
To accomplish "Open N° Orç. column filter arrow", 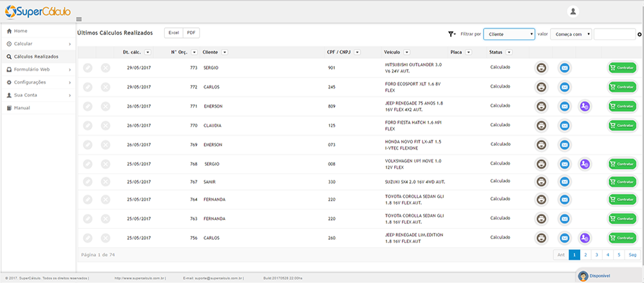I will tap(194, 52).
